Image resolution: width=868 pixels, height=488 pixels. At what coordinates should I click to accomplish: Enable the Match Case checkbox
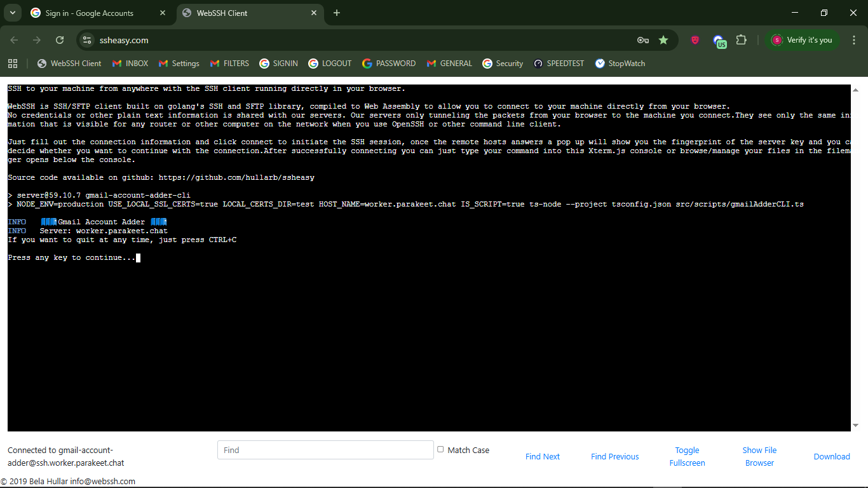coord(440,449)
